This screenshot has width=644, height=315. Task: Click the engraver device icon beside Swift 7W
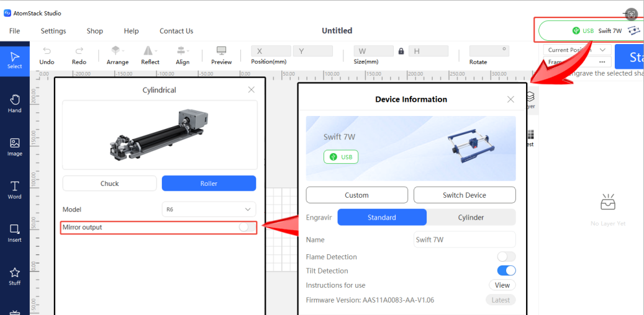click(x=634, y=30)
